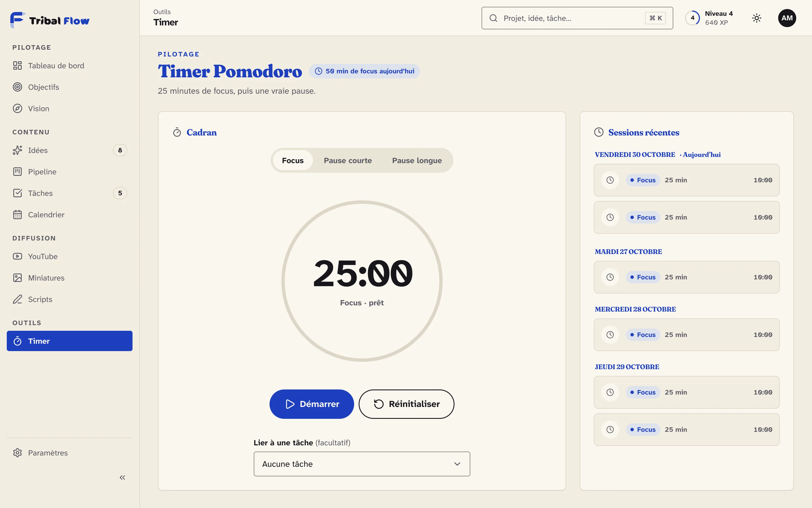Click the Mercredi 28 octobre Focus session
Viewport: 812px width, 508px height.
687,335
